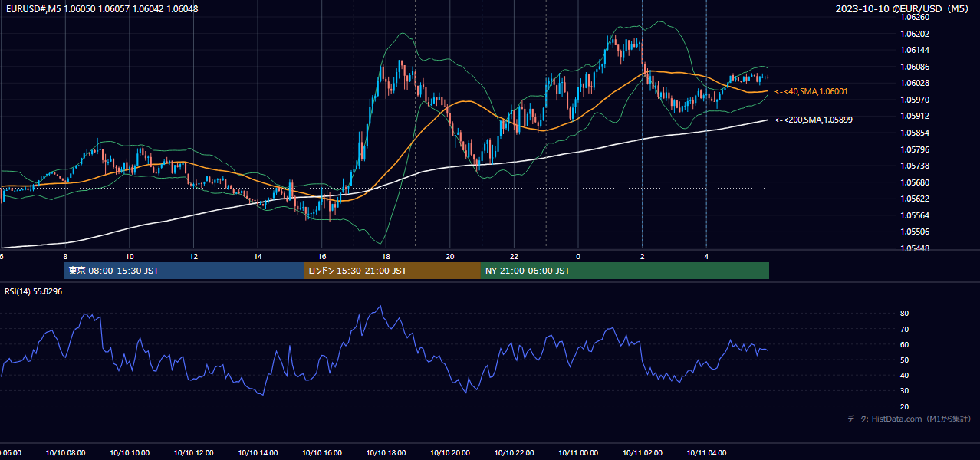Click price axis value 1.05564
The height and width of the screenshot is (460, 980).
coord(915,215)
